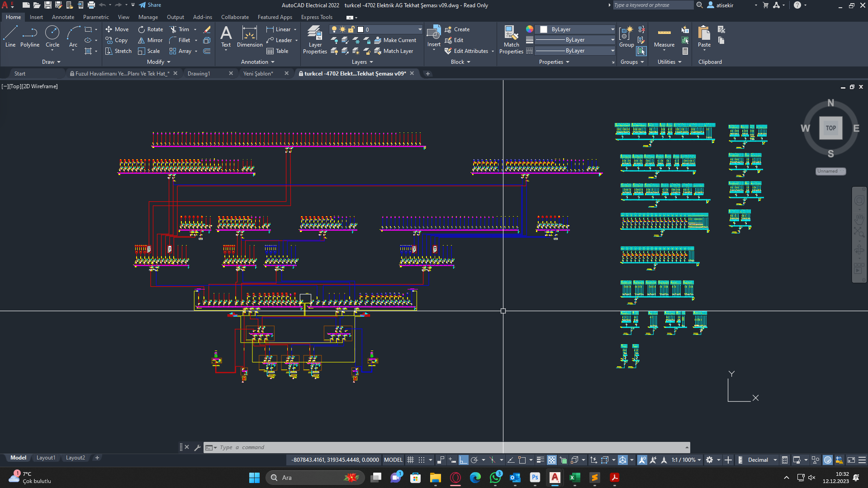Toggle transparency display in status bar
The height and width of the screenshot is (488, 868).
point(552,460)
